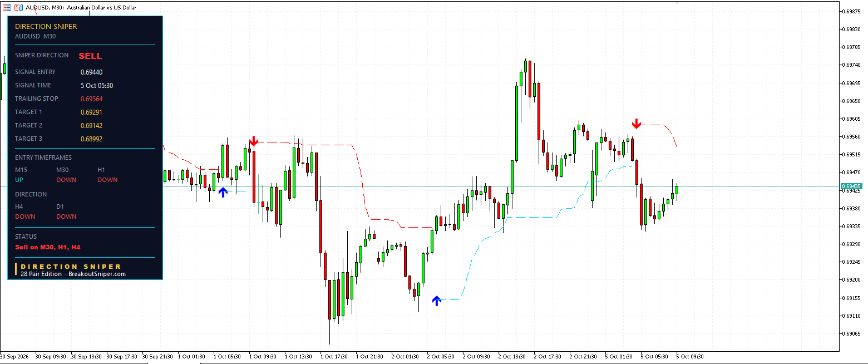Click the blue buy arrow on 1 Oct
The width and height of the screenshot is (868, 364).
pyautogui.click(x=223, y=193)
